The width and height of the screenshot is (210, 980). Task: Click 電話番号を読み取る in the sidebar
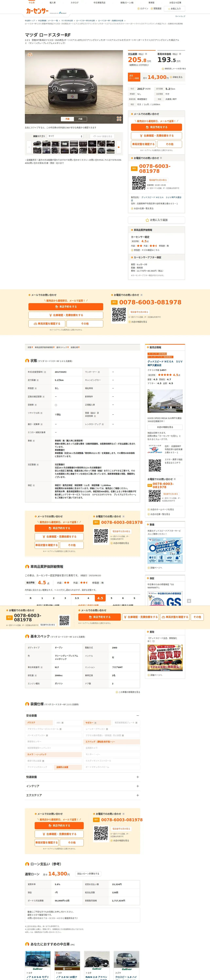point(158,180)
